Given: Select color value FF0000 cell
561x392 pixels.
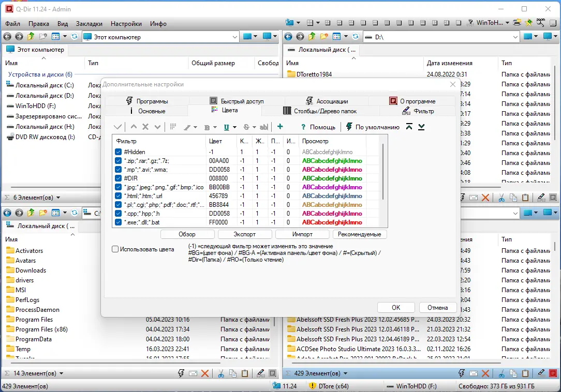Looking at the screenshot, I should (218, 222).
